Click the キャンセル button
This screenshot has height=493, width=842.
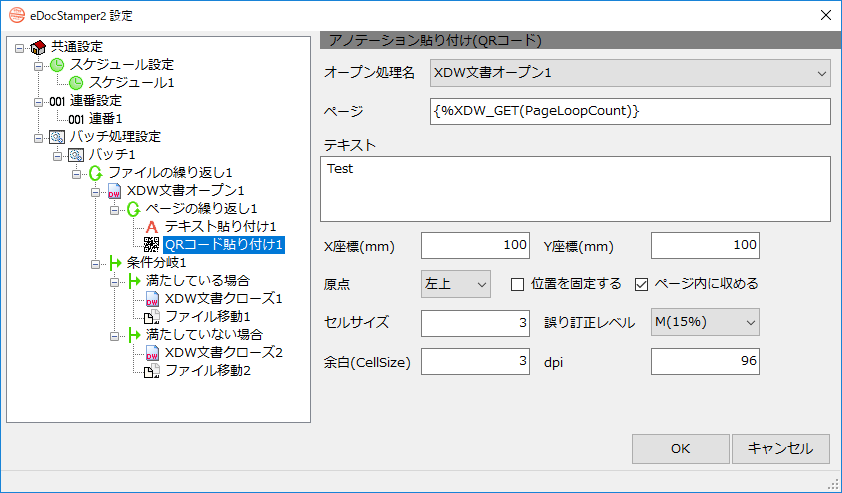(x=781, y=449)
